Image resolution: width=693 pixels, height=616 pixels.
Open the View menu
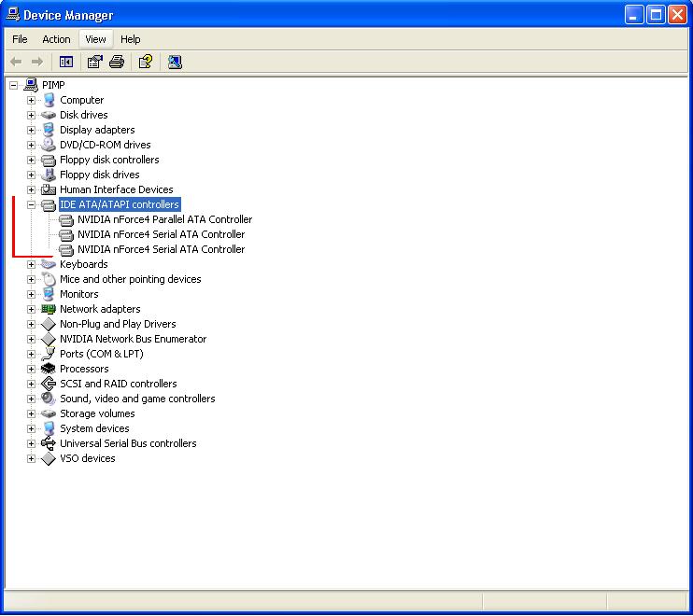95,39
